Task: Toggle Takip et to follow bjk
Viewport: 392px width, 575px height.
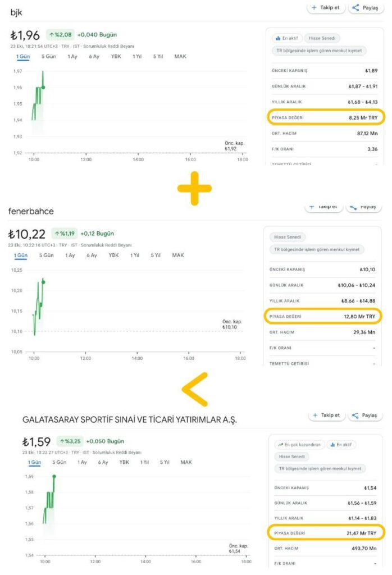Action: pyautogui.click(x=325, y=8)
